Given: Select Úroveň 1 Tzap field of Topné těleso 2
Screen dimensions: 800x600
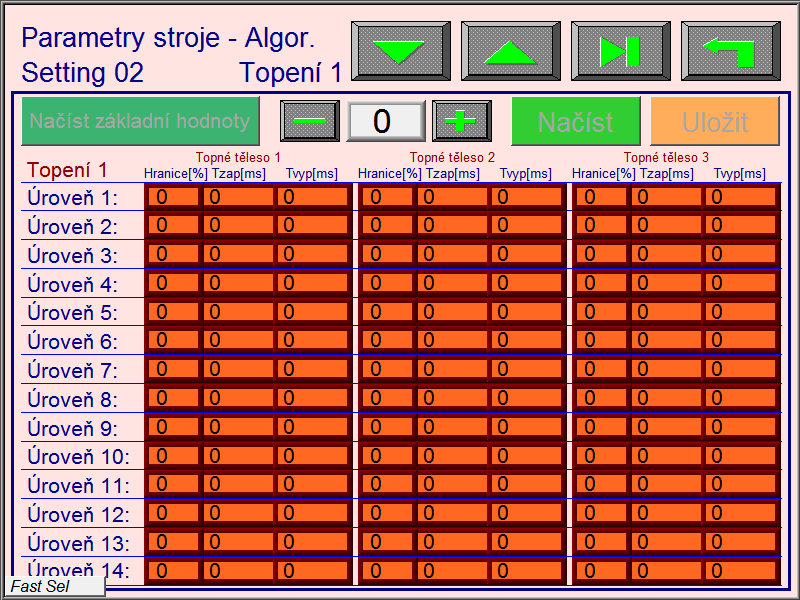Looking at the screenshot, I should coord(452,197).
